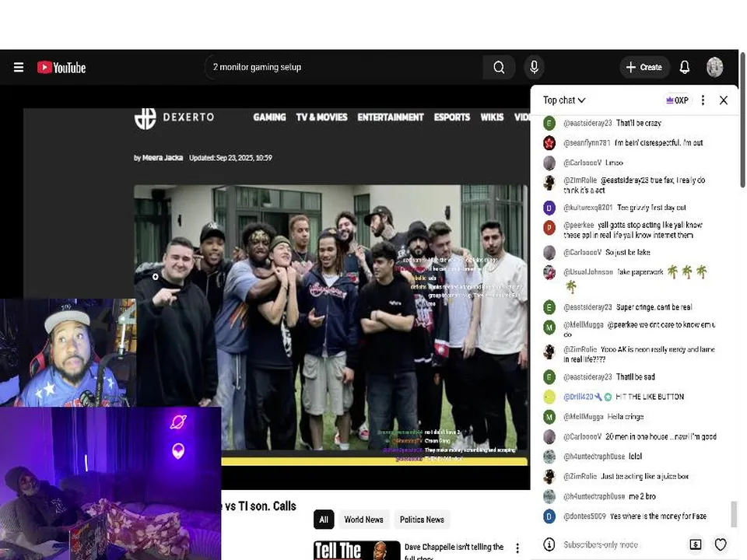Open the YouTube hamburger guide menu
Viewport: 747px width, 560px height.
19,67
